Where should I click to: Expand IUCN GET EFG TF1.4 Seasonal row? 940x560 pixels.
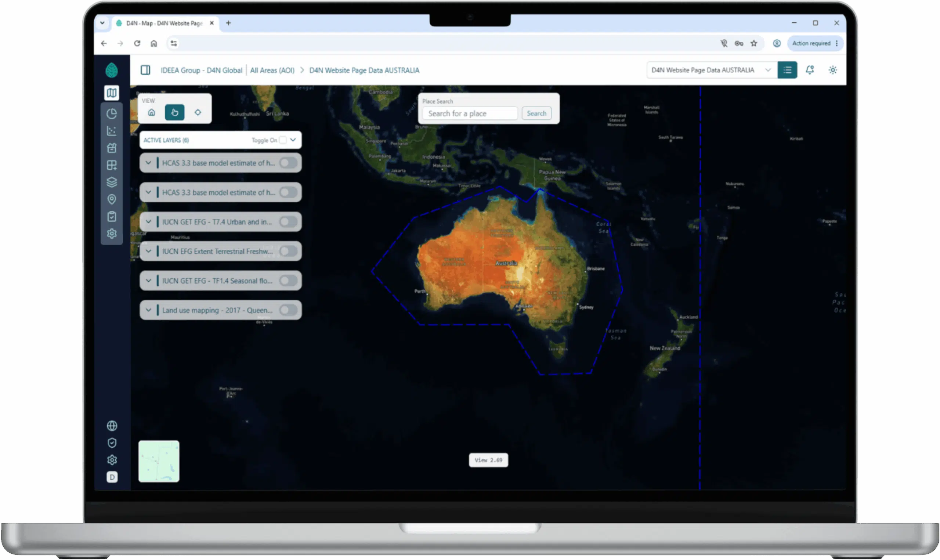[149, 281]
